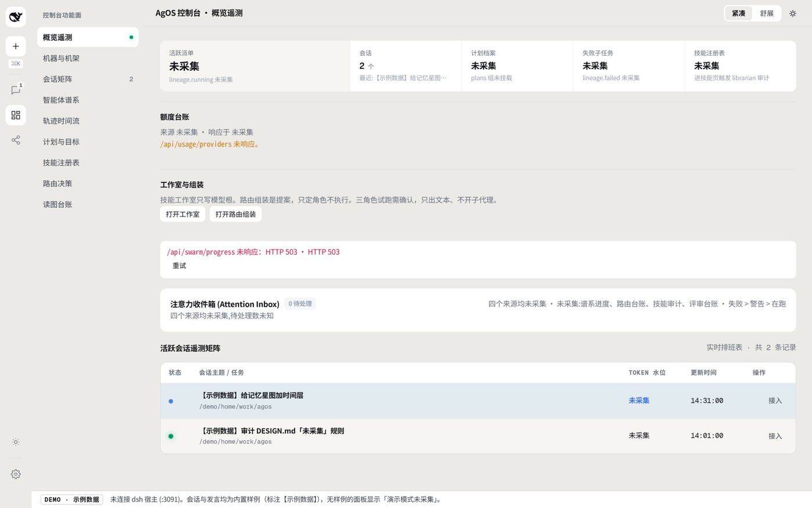Click 重试 under the swarm progress error
This screenshot has width=812, height=508.
(179, 266)
